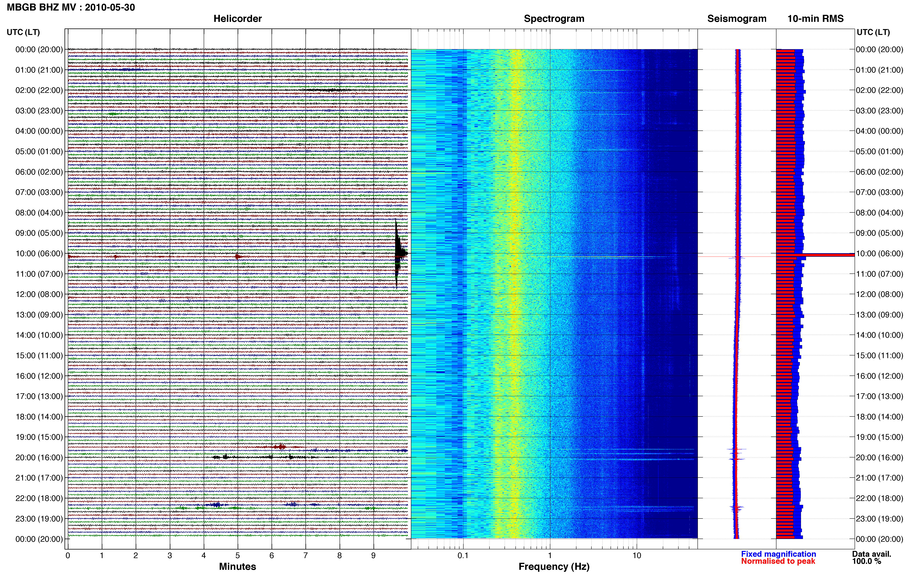Select the 'Helicorder' panel heading
The image size is (924, 578).
(238, 19)
